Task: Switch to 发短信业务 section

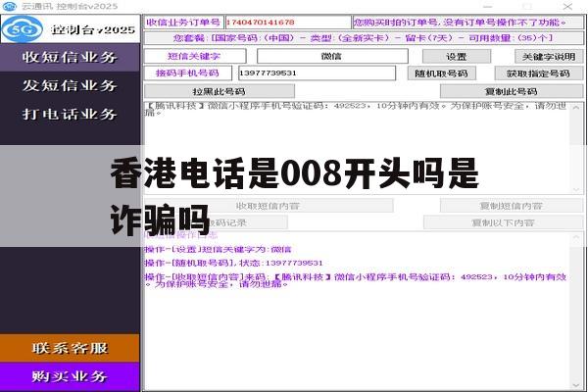Action: point(70,85)
